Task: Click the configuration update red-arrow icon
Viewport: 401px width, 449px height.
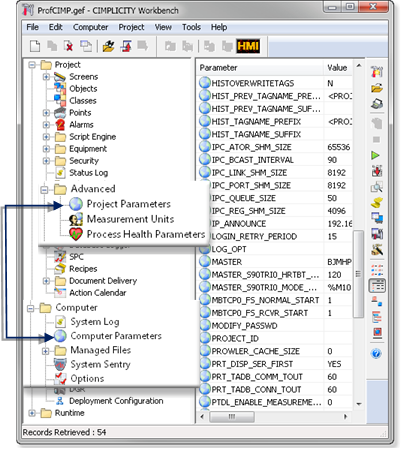Action: coord(126,46)
